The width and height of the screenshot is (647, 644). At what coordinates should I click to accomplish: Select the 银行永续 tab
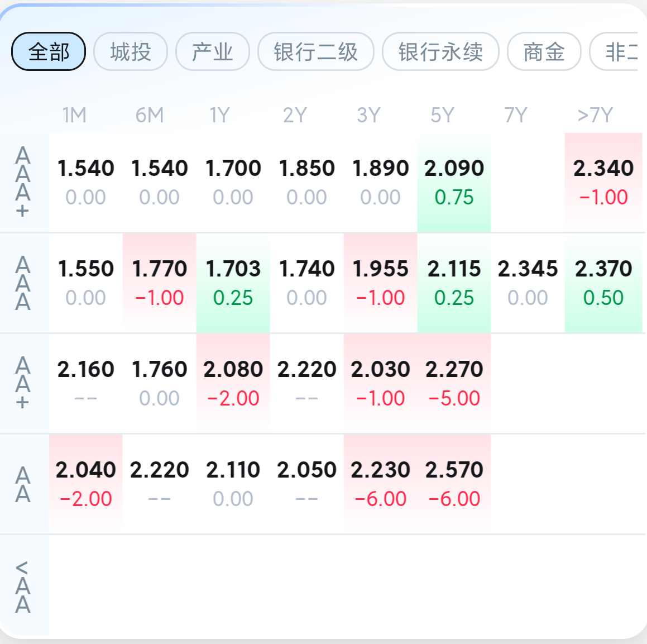pyautogui.click(x=440, y=52)
